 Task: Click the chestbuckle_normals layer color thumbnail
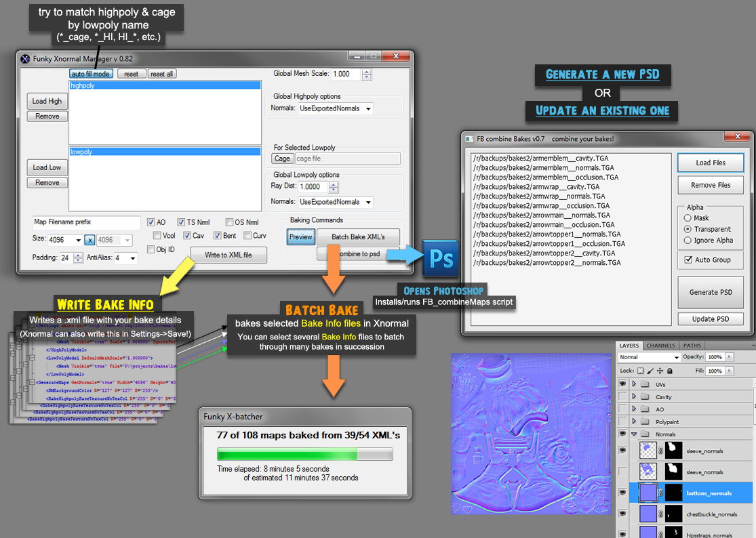pyautogui.click(x=648, y=514)
